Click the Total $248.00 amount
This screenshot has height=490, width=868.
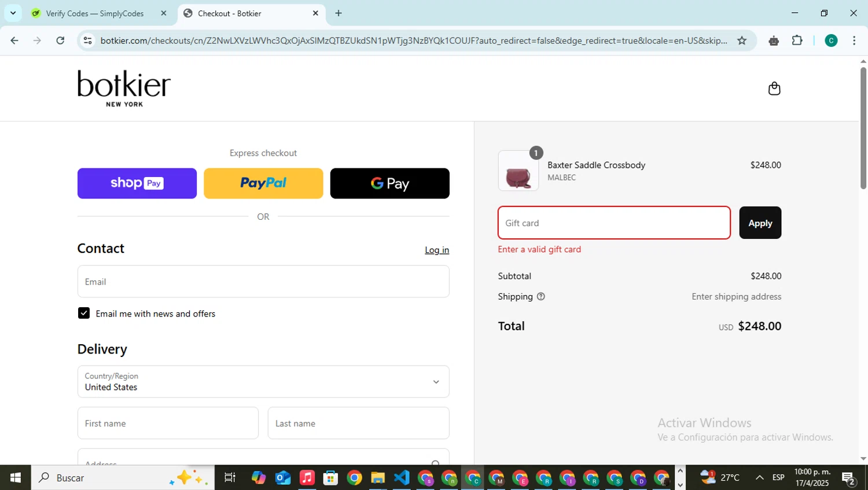(760, 326)
